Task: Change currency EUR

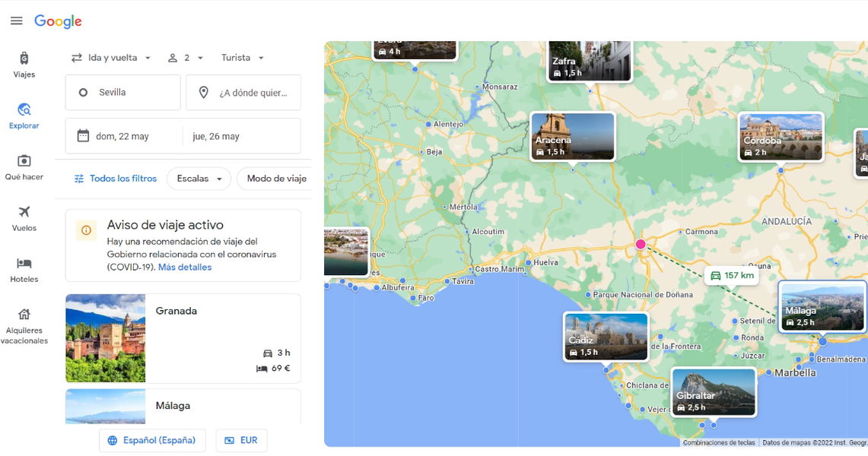Action: pyautogui.click(x=241, y=441)
